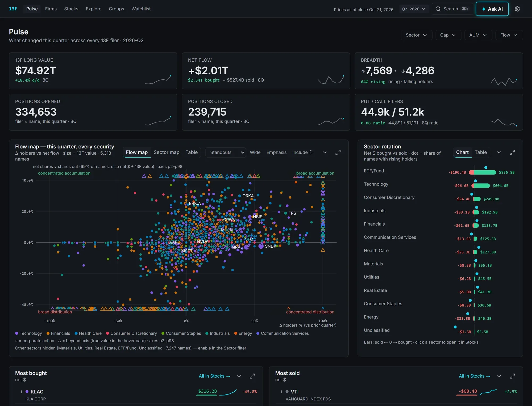Screen dimensions: 532x406
Task: Open the Q2 2026 quarter selector
Action: [x=414, y=9]
